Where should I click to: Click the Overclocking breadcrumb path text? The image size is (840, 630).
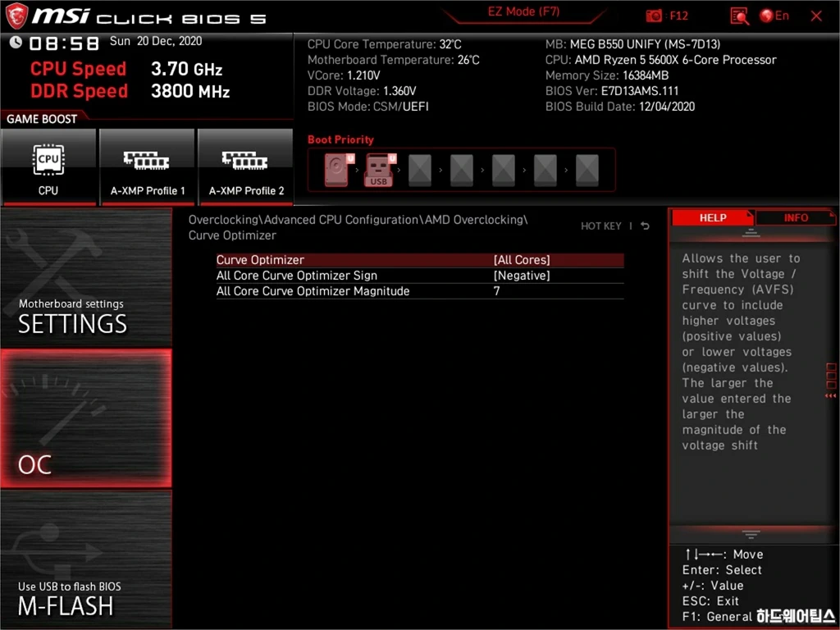[358, 227]
